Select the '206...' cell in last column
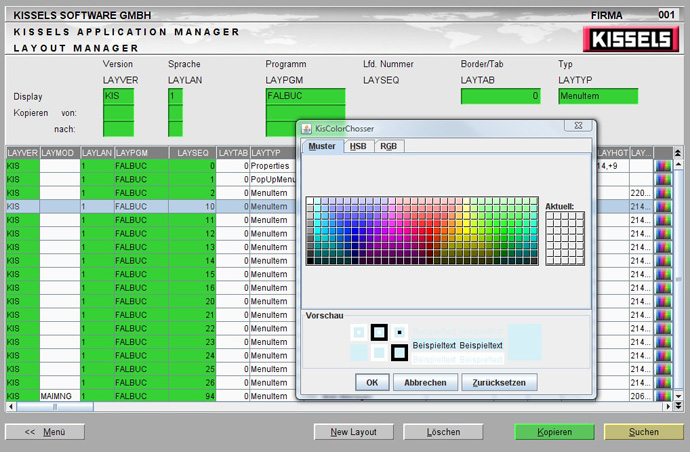 (x=641, y=396)
